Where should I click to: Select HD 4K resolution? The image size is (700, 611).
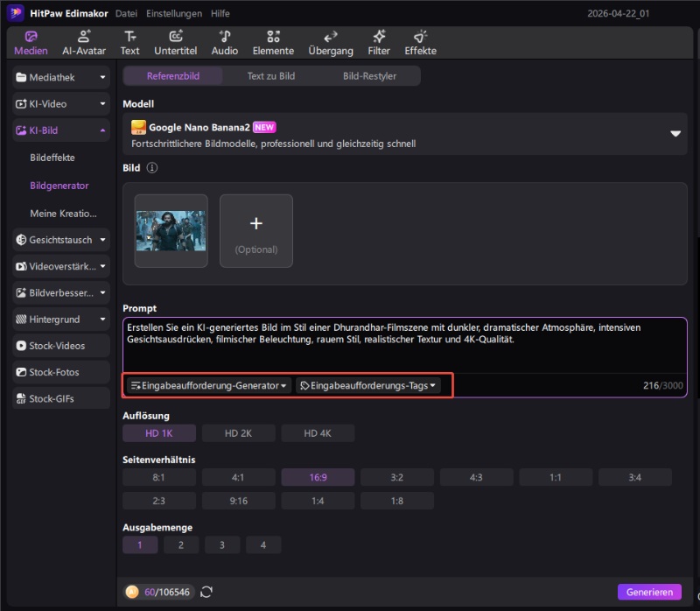[x=318, y=433]
